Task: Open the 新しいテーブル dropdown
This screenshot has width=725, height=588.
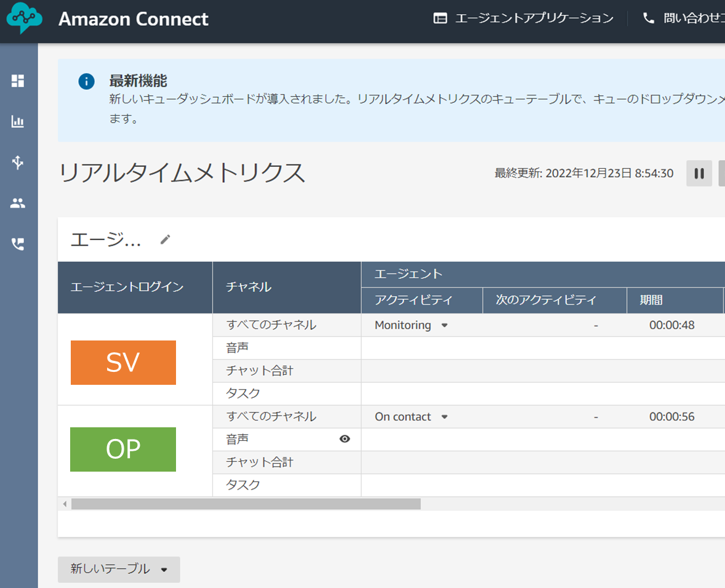Action: 119,569
